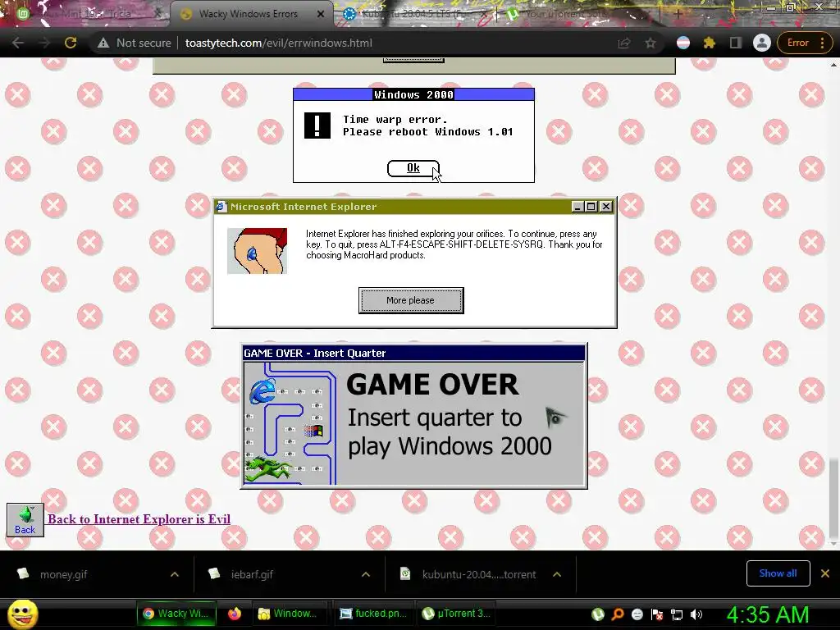Click fake minimize button on Internet Explorer dialog
The width and height of the screenshot is (840, 630).
(577, 207)
